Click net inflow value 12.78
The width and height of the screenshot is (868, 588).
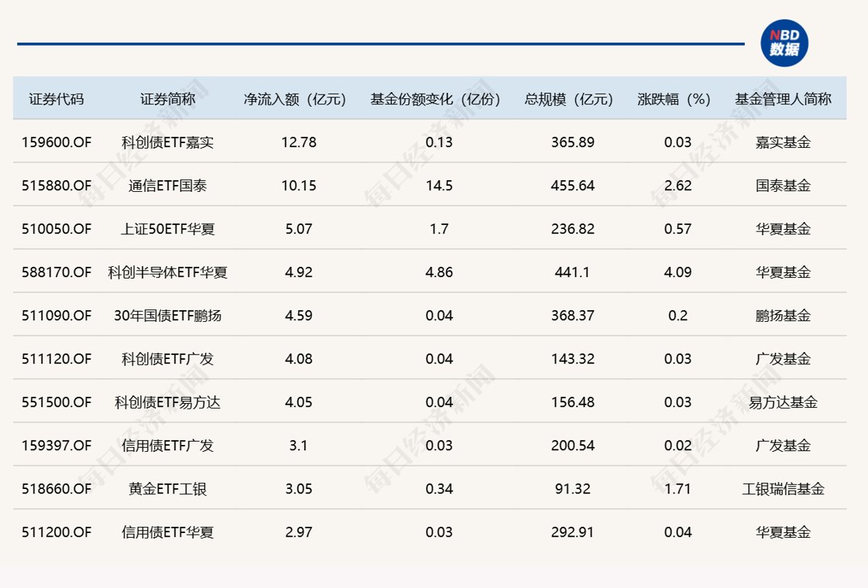point(299,142)
